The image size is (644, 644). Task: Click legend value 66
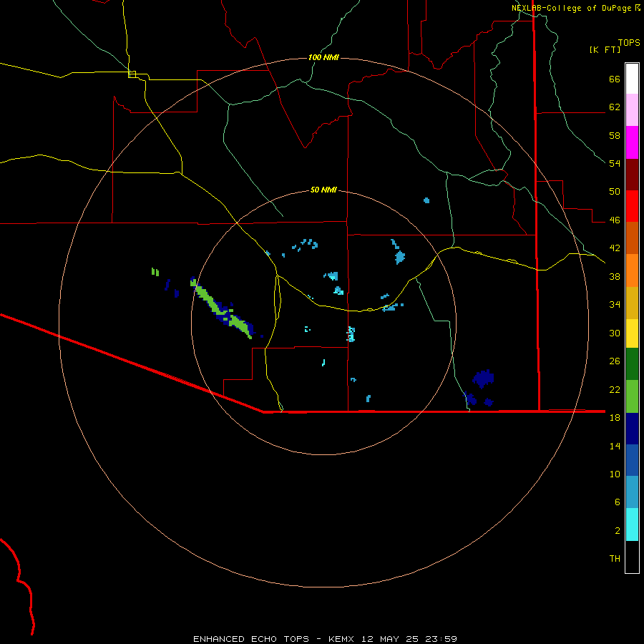click(x=615, y=79)
